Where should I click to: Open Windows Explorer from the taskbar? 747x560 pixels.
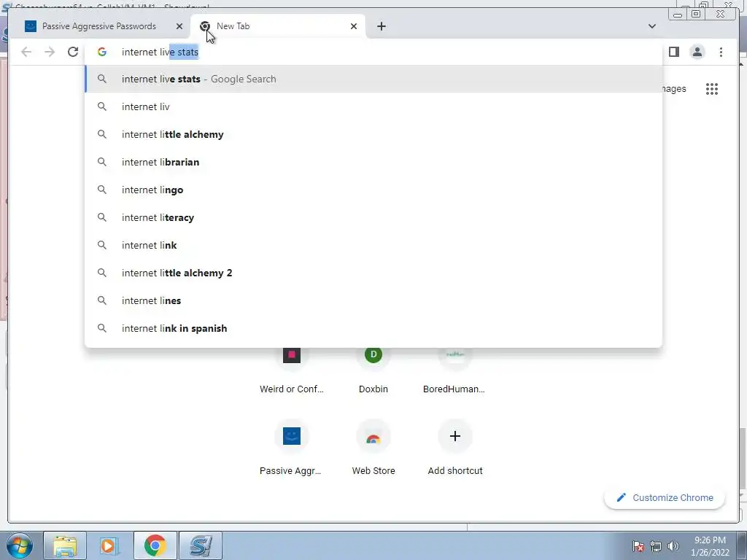(65, 545)
